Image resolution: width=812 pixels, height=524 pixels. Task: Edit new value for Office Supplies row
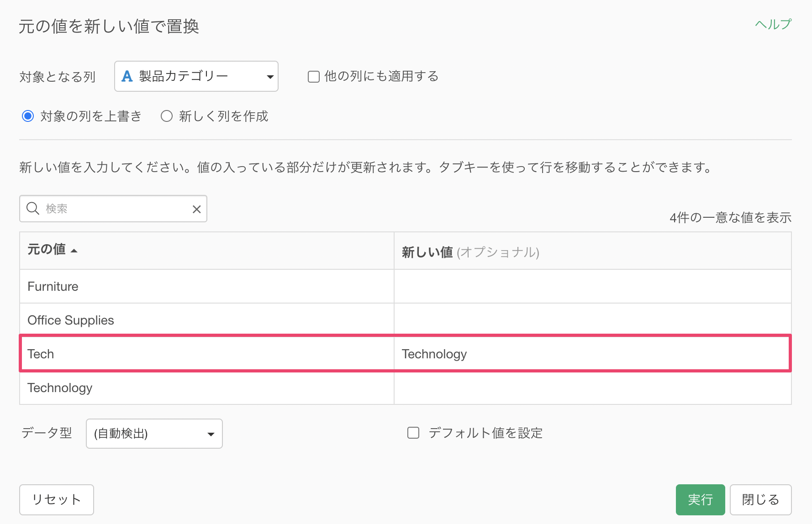coord(592,320)
